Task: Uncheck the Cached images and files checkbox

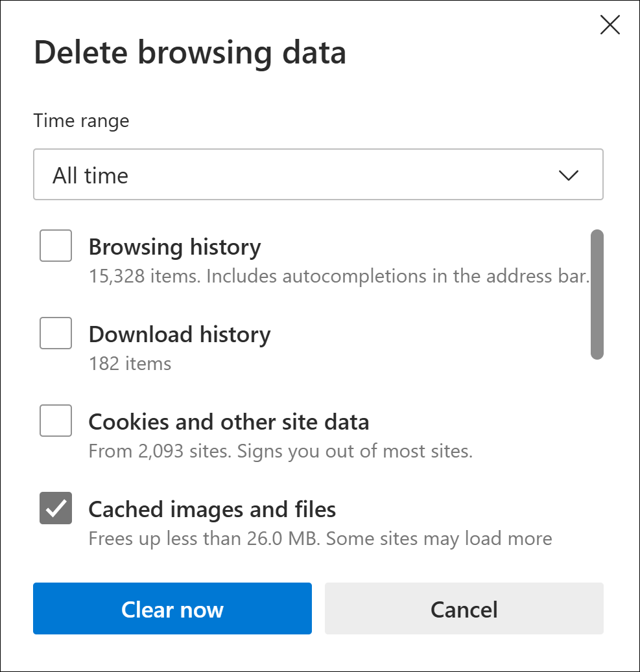Action: click(56, 508)
